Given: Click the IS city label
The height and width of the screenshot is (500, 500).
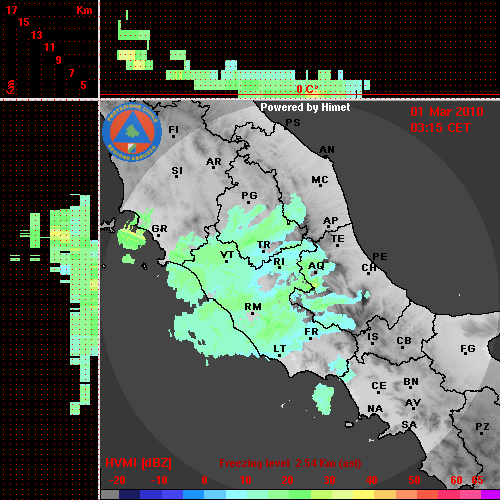Looking at the screenshot, I should coord(373,337).
